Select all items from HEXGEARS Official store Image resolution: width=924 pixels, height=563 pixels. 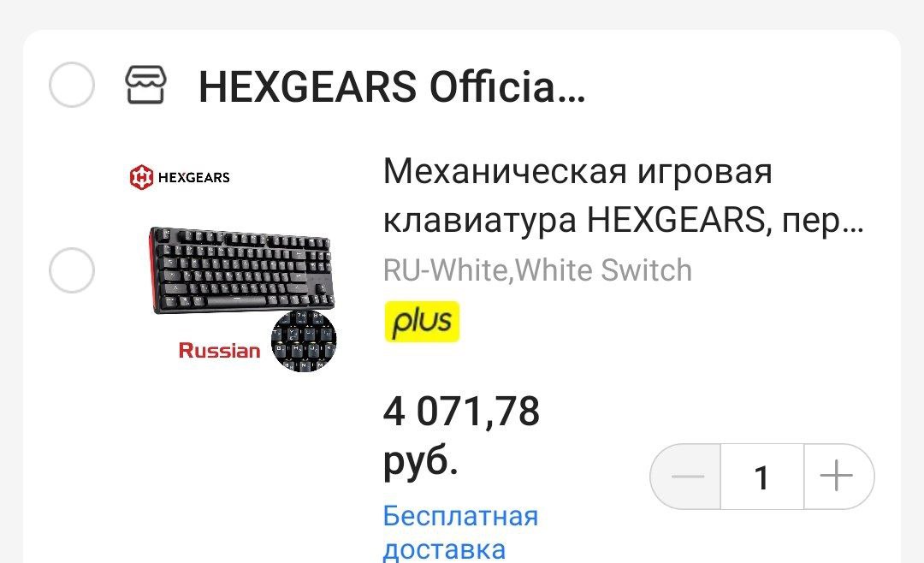[x=71, y=85]
